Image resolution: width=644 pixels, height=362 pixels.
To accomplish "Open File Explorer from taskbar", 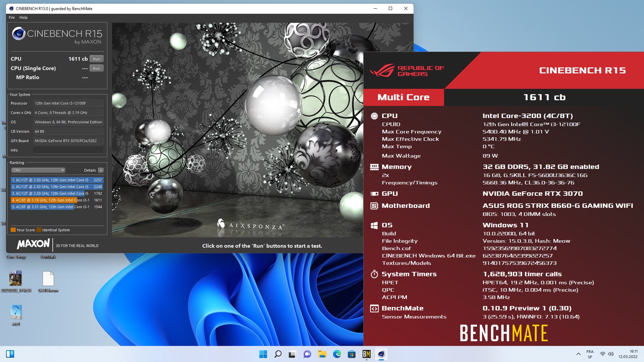I will pos(322,354).
